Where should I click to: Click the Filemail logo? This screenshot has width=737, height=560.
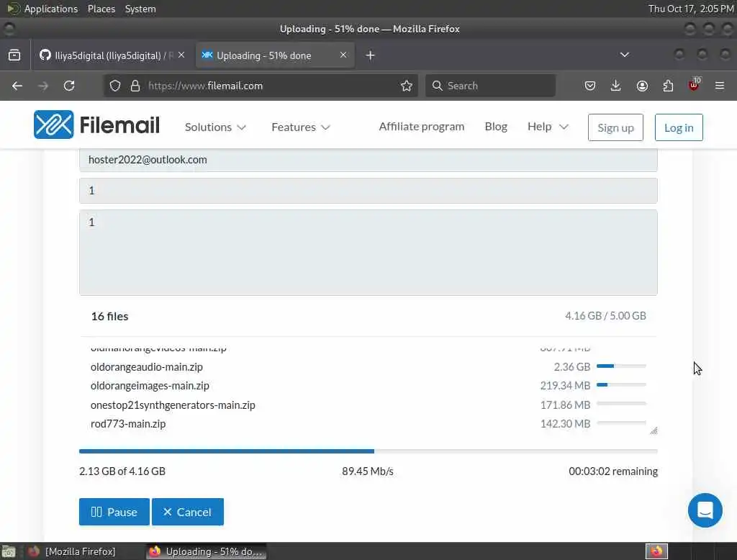pos(97,125)
